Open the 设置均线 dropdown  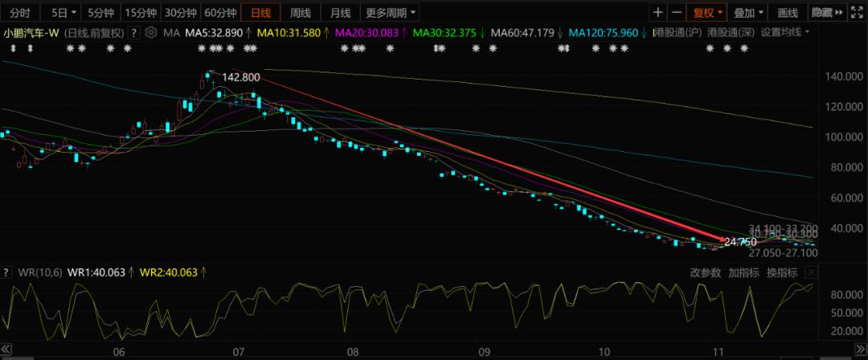pyautogui.click(x=785, y=33)
